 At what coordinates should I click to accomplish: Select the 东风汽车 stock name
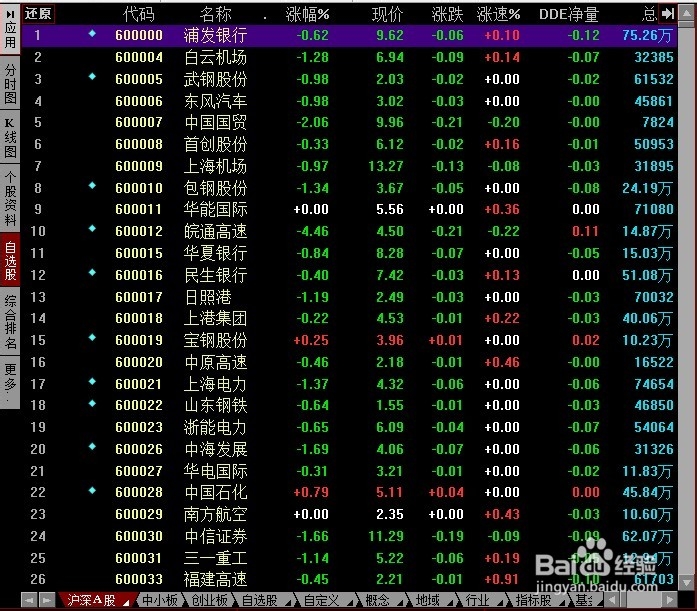216,101
